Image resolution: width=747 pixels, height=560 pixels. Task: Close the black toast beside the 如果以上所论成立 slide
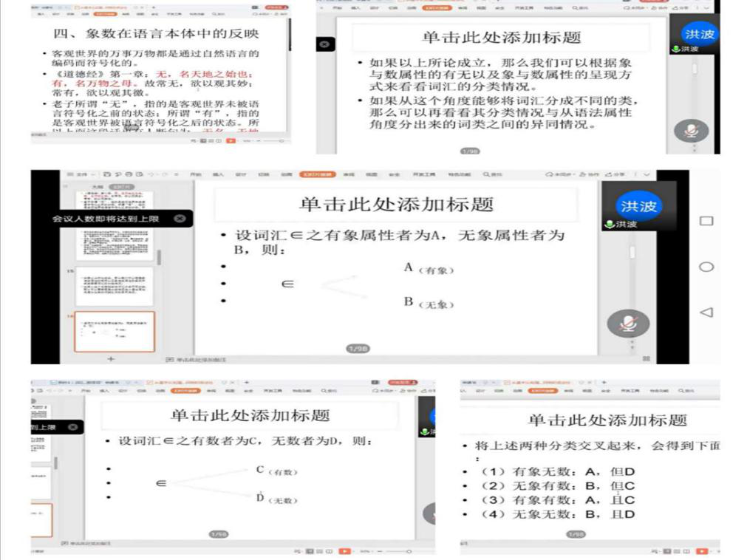tap(325, 44)
